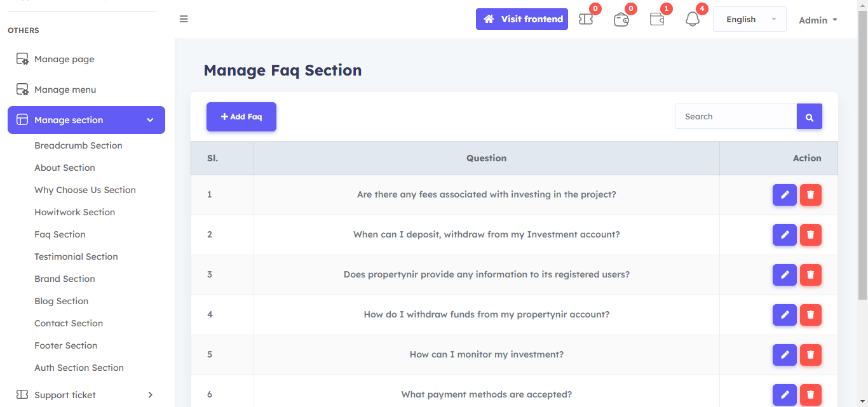Click the Visit frontend button
The image size is (868, 407).
point(522,19)
